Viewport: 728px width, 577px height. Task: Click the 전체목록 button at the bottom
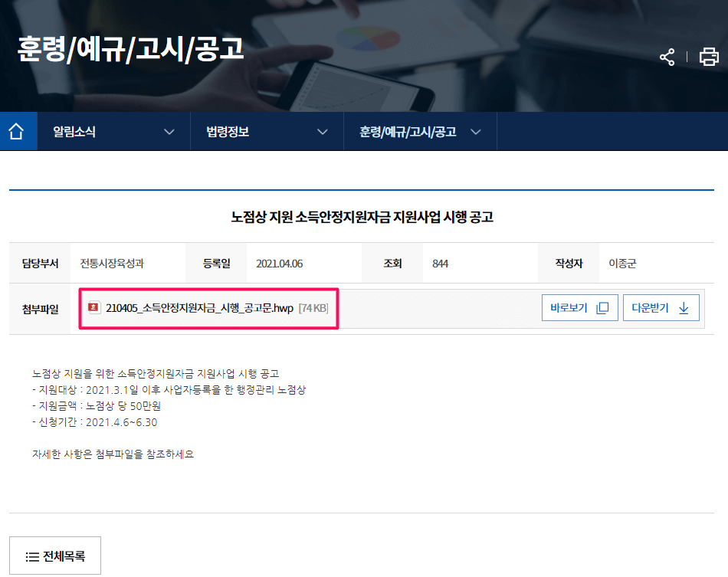coord(54,556)
